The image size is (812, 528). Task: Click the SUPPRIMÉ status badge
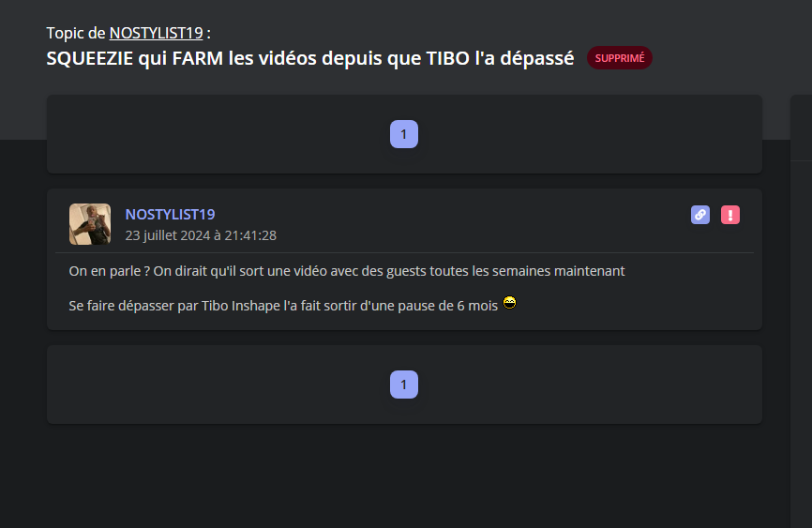tap(620, 58)
